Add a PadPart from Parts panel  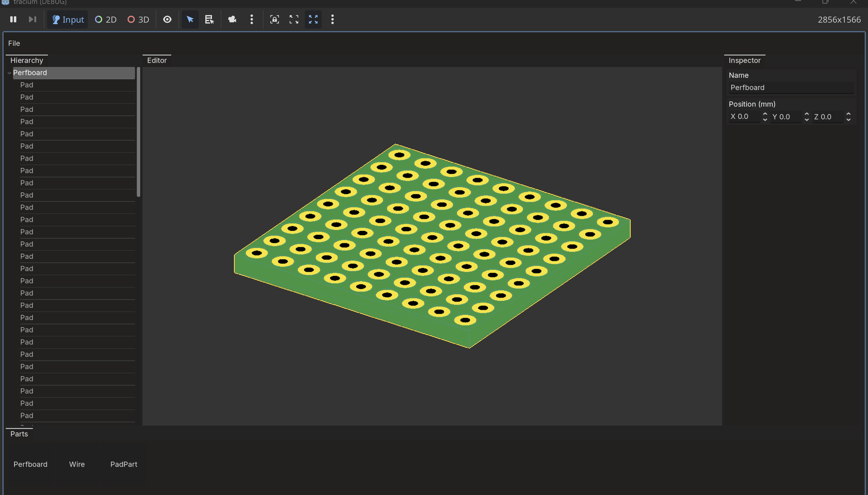click(x=124, y=464)
